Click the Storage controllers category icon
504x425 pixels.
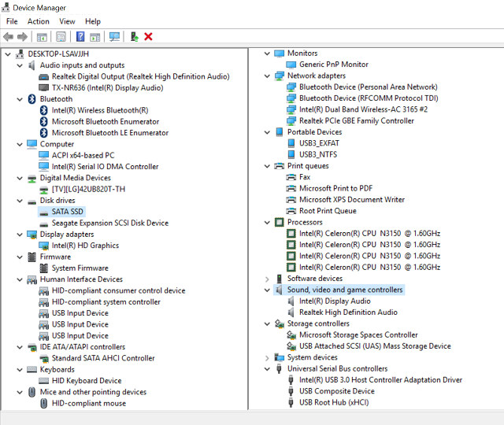[x=280, y=323]
